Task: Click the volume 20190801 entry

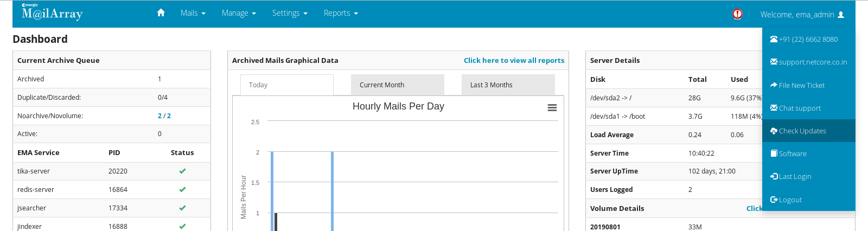Action: coord(605,227)
